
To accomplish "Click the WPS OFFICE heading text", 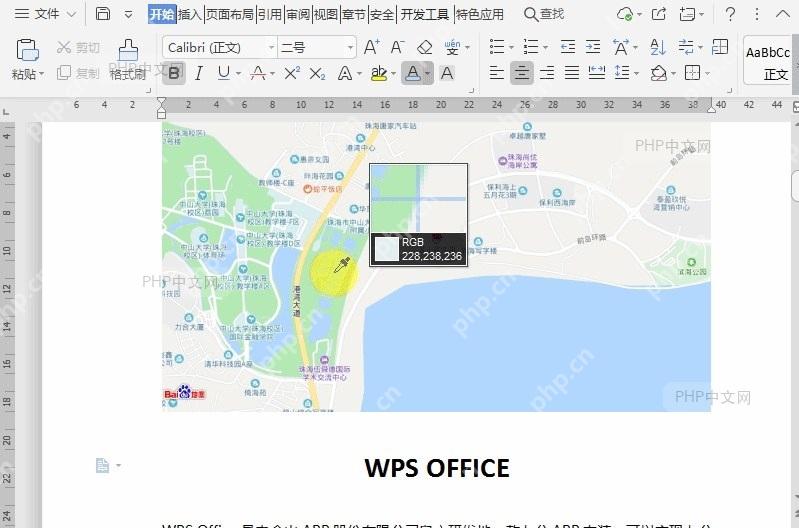I will click(x=437, y=468).
